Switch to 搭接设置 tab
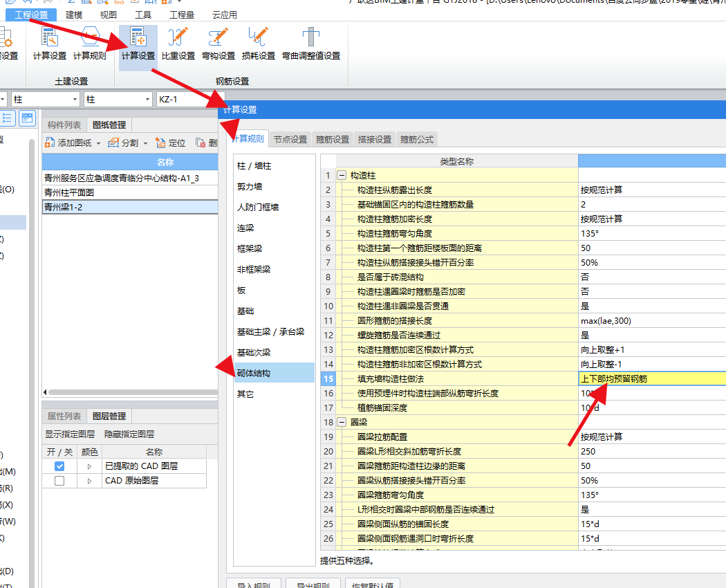Image resolution: width=726 pixels, height=588 pixels. coord(375,139)
